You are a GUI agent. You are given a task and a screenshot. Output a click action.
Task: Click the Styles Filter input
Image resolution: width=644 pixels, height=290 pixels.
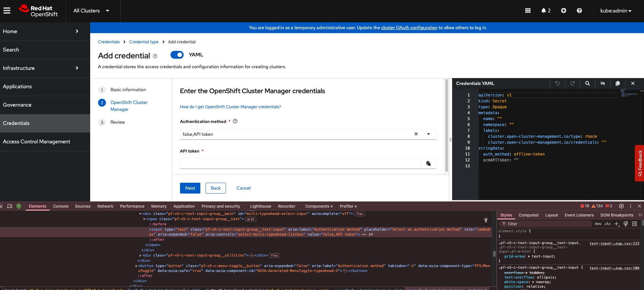(x=546, y=224)
